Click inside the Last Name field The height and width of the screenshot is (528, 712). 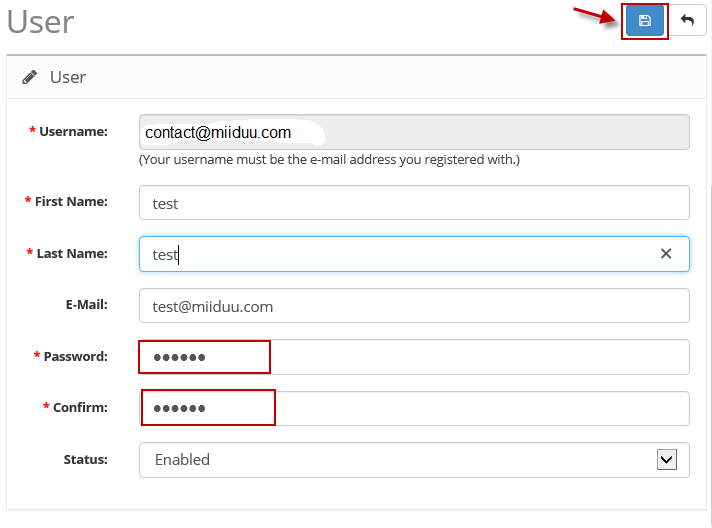pos(414,254)
